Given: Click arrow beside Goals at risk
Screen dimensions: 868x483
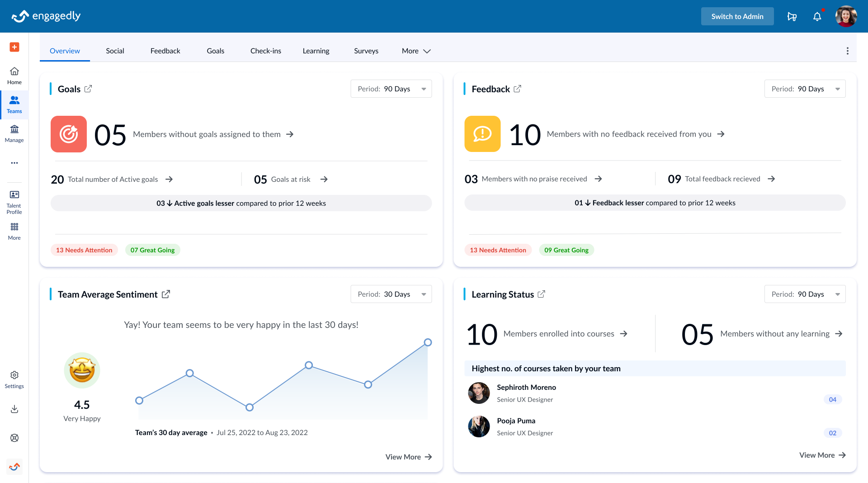Looking at the screenshot, I should coord(324,180).
